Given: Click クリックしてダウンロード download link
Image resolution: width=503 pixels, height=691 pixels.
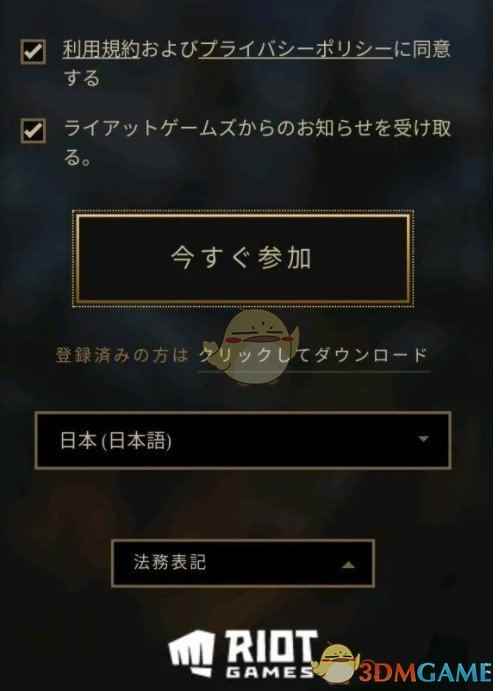Looking at the screenshot, I should pos(313,355).
